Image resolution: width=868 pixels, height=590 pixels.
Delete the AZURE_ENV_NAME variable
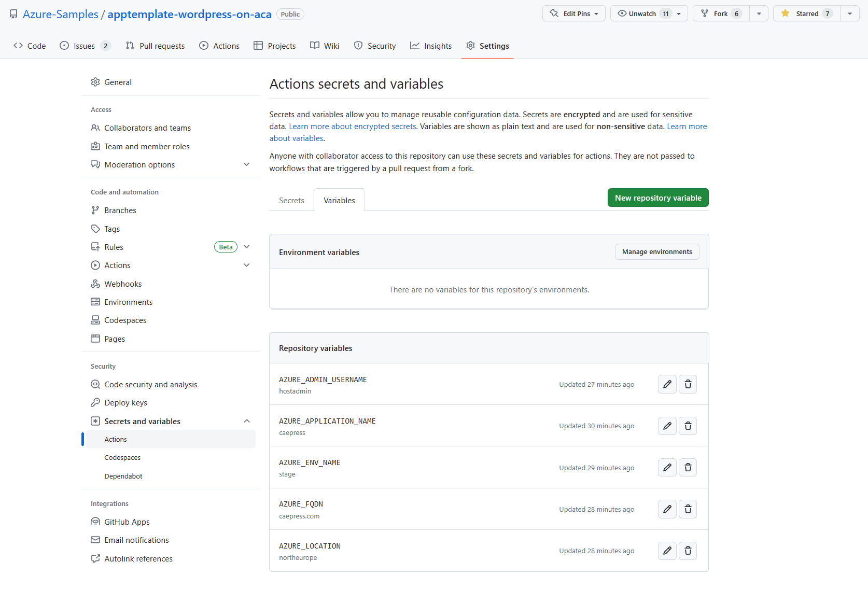click(x=688, y=468)
